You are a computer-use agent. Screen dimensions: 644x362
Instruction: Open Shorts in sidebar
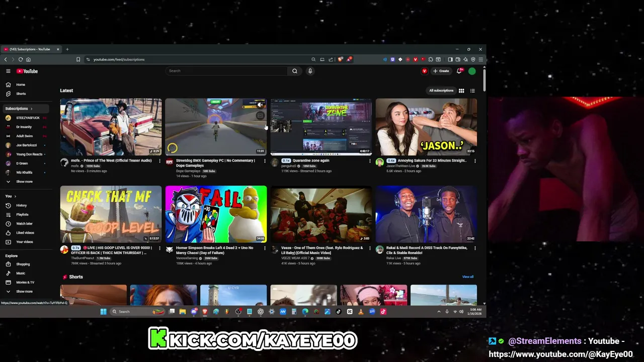[x=25, y=94]
